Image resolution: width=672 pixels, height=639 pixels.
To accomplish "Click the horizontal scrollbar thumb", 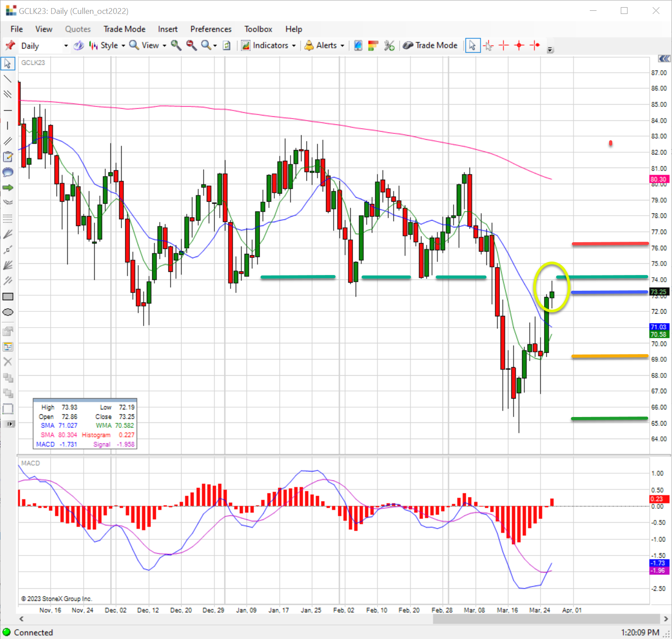I will coord(546,619).
